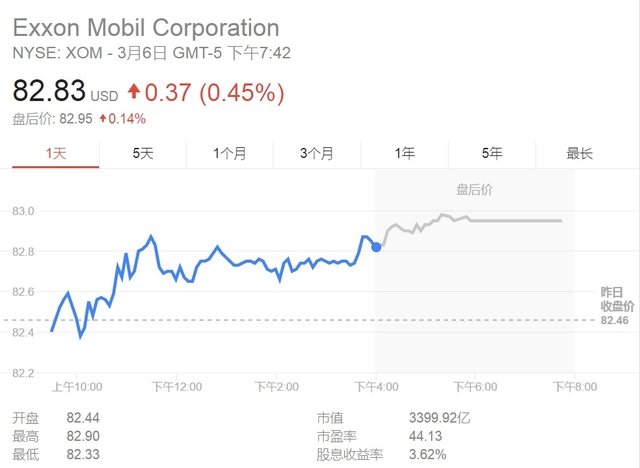Switch chart to 5年 range

pos(492,153)
